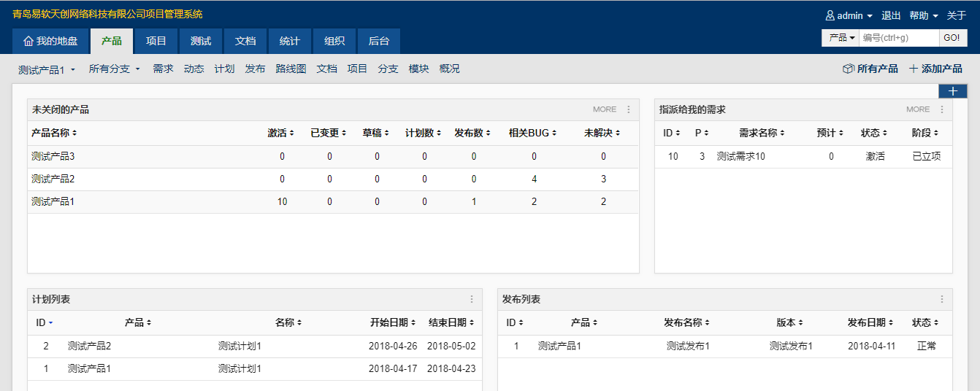Open the 路线图 submenu item

291,69
